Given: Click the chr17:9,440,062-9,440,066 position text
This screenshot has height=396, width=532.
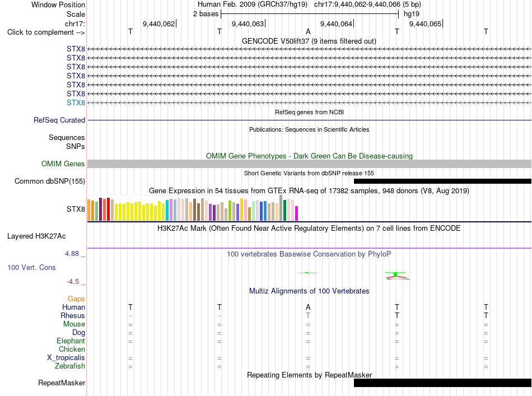Looking at the screenshot, I should [357, 4].
